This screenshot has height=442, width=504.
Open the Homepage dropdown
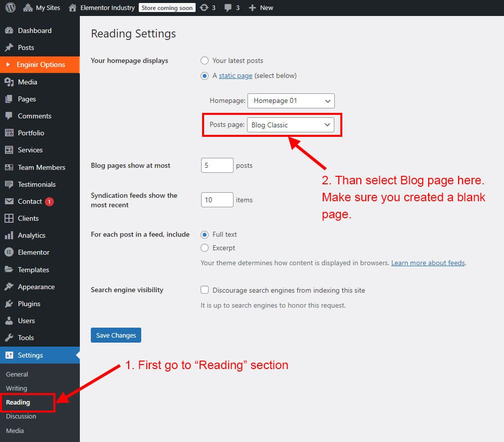click(291, 100)
